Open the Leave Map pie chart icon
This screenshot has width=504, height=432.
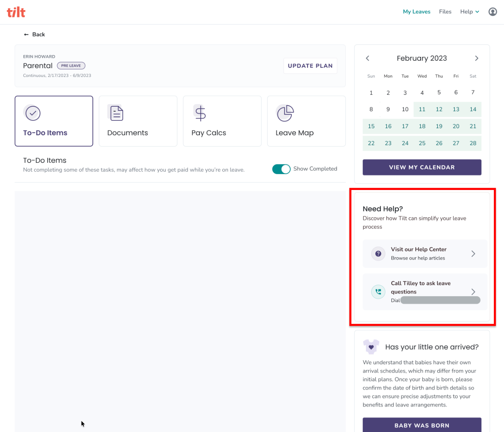(x=285, y=113)
